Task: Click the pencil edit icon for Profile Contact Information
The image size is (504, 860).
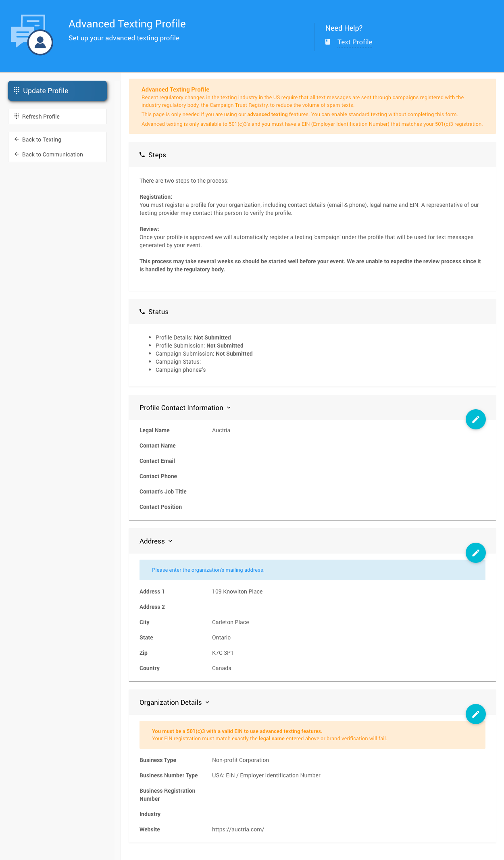Action: [475, 419]
